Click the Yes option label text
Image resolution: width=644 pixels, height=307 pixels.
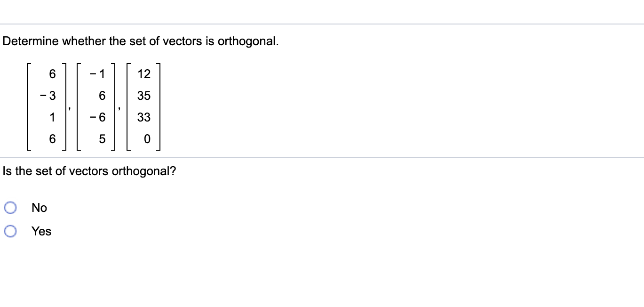(x=40, y=231)
